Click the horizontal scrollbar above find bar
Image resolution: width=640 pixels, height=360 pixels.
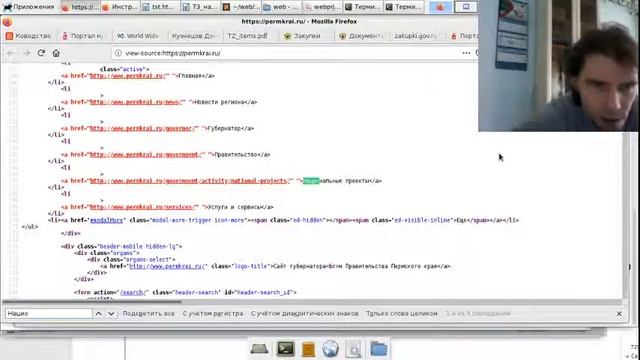(x=92, y=302)
